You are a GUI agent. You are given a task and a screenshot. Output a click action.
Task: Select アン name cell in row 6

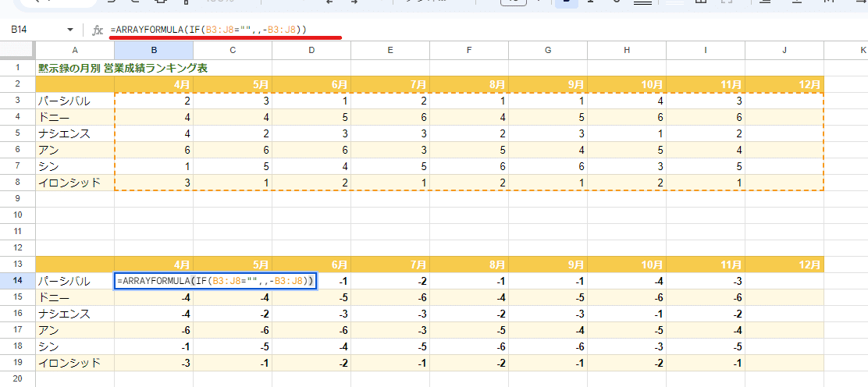click(75, 150)
